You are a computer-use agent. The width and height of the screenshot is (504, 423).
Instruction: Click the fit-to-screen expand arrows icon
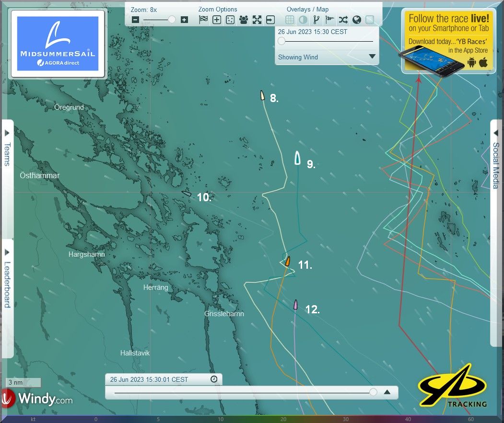coord(257,20)
